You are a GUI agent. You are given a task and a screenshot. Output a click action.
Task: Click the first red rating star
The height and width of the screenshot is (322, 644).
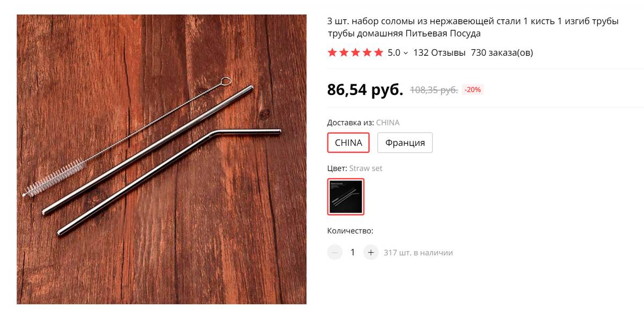tap(332, 53)
